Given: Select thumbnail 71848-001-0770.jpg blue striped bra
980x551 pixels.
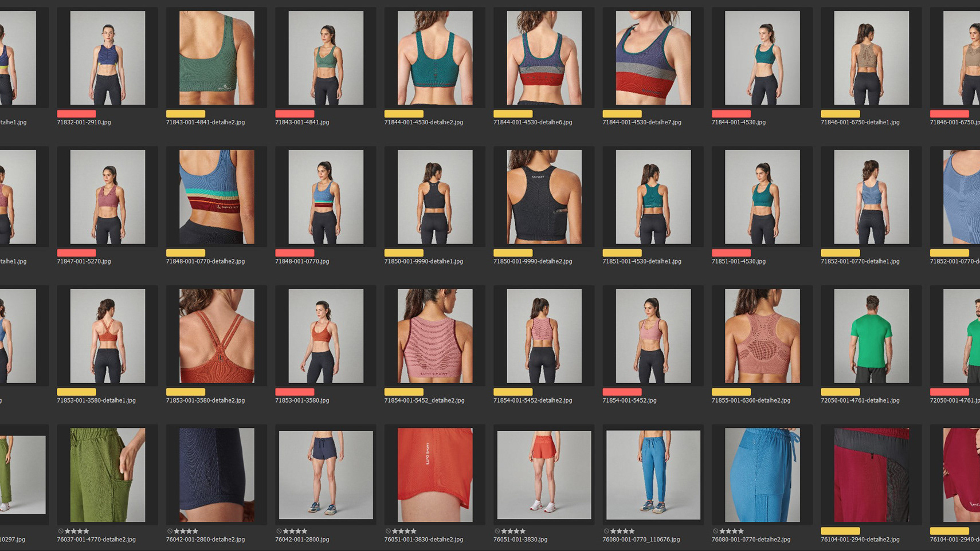Looking at the screenshot, I should pyautogui.click(x=326, y=197).
